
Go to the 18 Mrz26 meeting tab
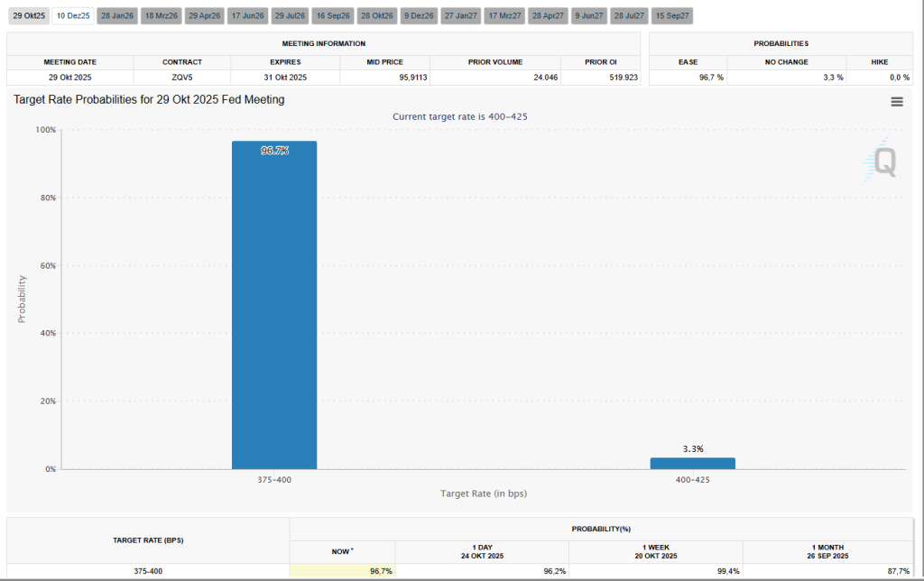[x=162, y=16]
